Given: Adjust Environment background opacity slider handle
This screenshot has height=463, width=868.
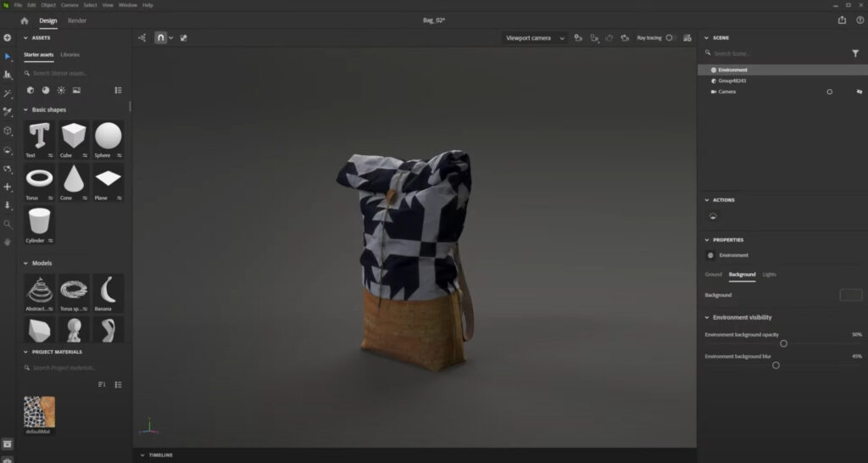Looking at the screenshot, I should [783, 343].
